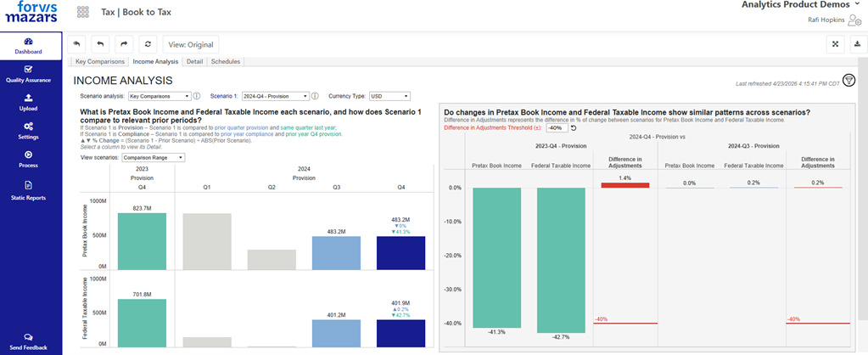The image size is (868, 355).
Task: Open Settings in the sidebar
Action: click(28, 131)
